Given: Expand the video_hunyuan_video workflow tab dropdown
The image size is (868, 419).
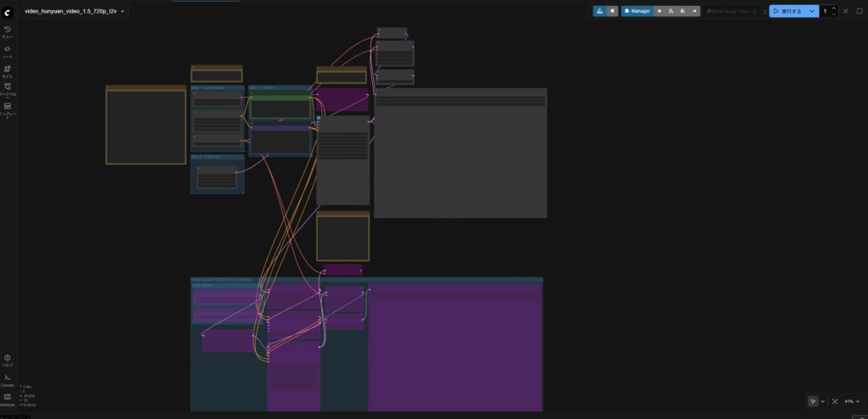Looking at the screenshot, I should (123, 11).
